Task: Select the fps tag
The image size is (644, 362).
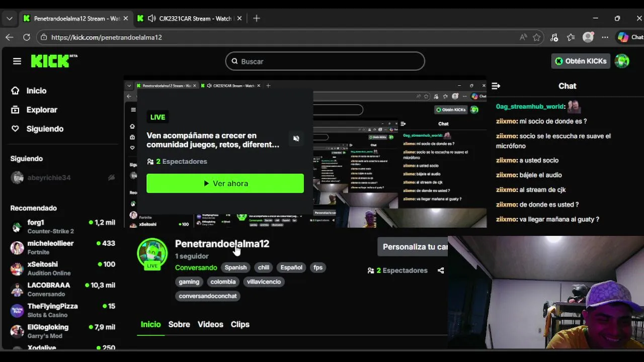Action: pyautogui.click(x=318, y=267)
